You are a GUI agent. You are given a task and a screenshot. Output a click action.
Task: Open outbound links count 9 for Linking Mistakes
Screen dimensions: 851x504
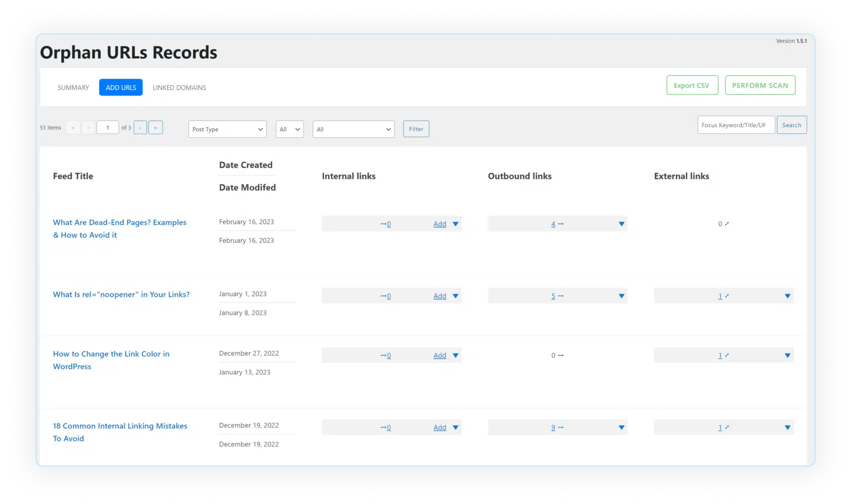tap(553, 428)
